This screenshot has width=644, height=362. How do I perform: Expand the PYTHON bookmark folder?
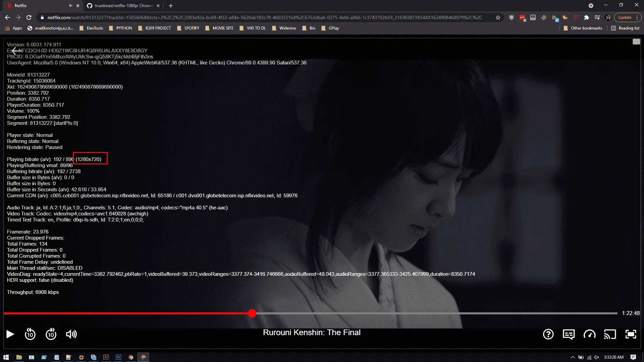120,28
